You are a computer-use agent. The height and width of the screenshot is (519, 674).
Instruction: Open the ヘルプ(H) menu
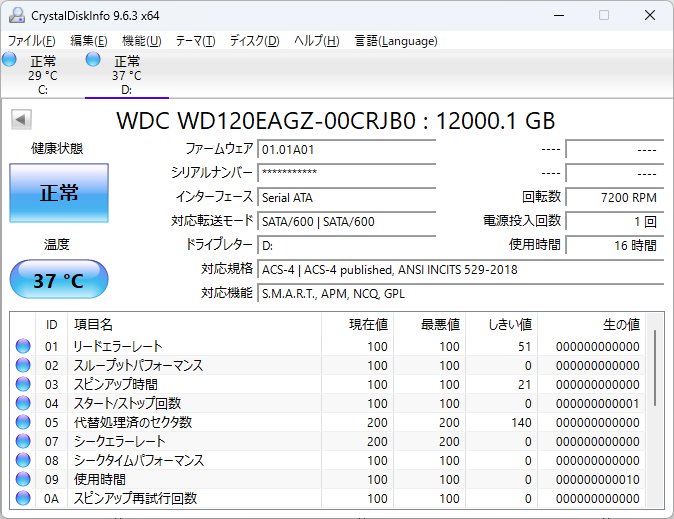(x=316, y=41)
